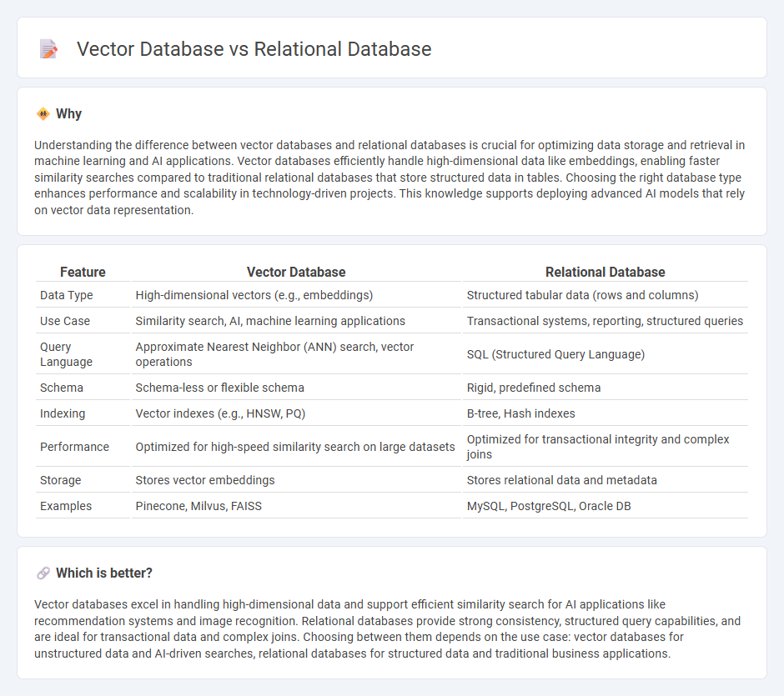Click the Query Language row label
Screen dimensions: 784x696
(x=66, y=354)
